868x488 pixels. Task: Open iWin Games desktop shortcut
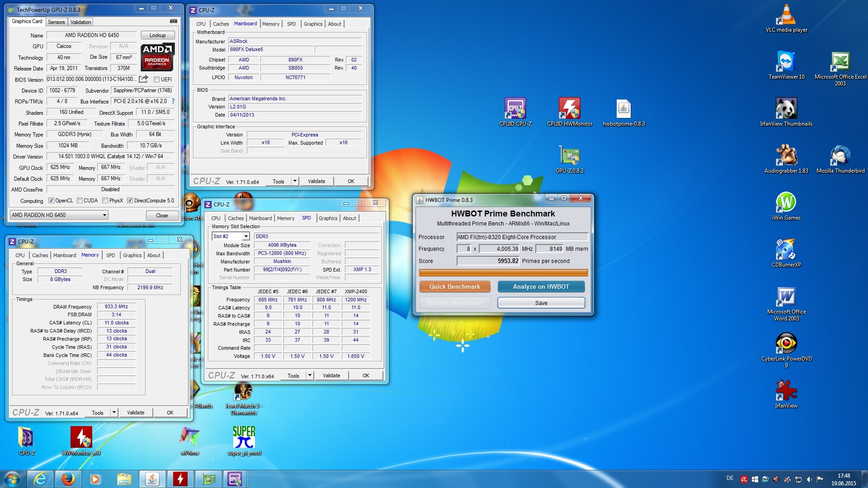(786, 206)
